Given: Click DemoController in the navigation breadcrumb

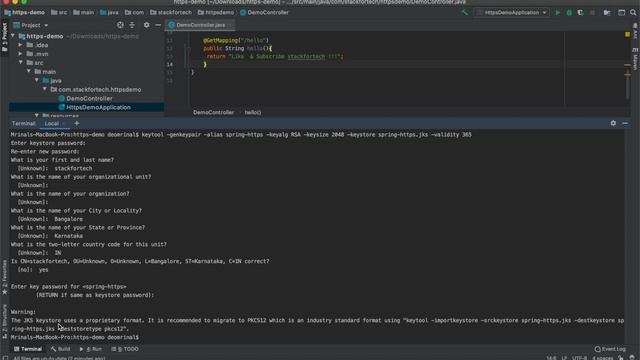Looking at the screenshot, I should click(264, 13).
